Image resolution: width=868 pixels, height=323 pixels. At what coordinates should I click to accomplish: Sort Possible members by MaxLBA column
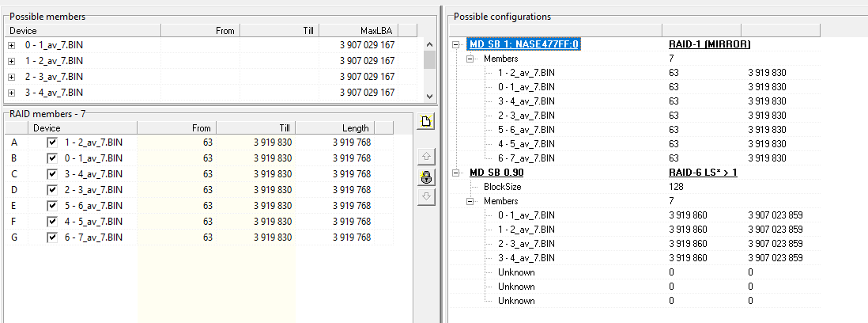(359, 30)
